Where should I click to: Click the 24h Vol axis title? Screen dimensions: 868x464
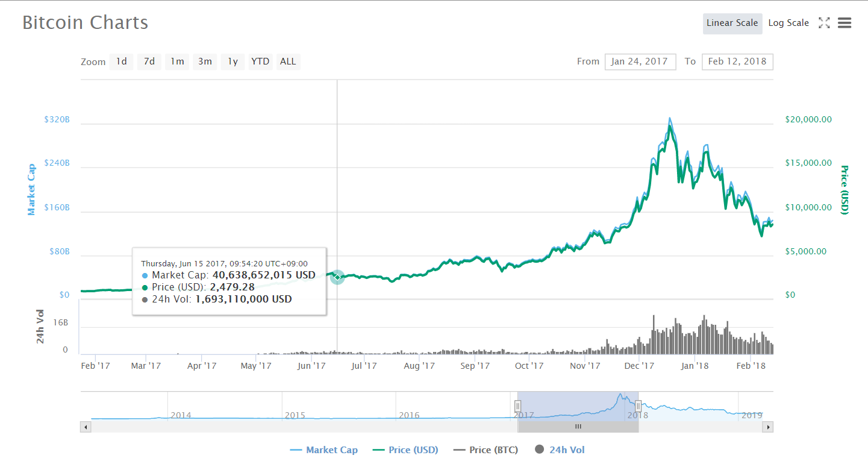point(40,327)
